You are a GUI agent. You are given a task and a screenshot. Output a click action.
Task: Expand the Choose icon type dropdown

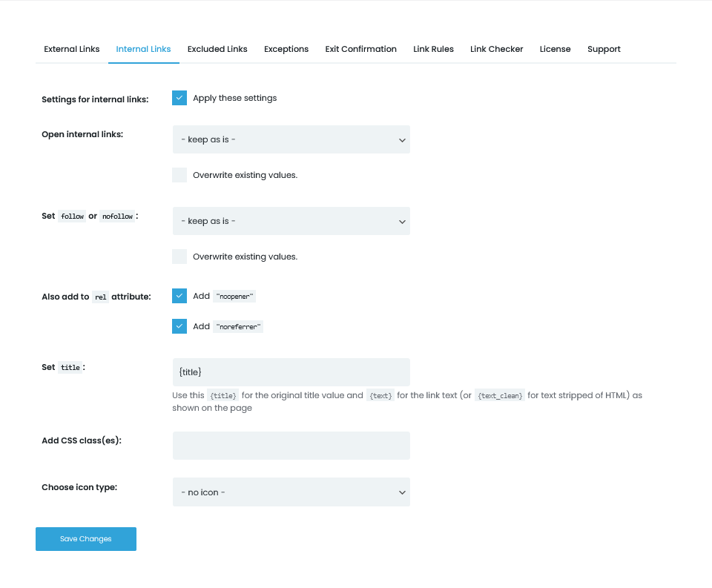[291, 492]
